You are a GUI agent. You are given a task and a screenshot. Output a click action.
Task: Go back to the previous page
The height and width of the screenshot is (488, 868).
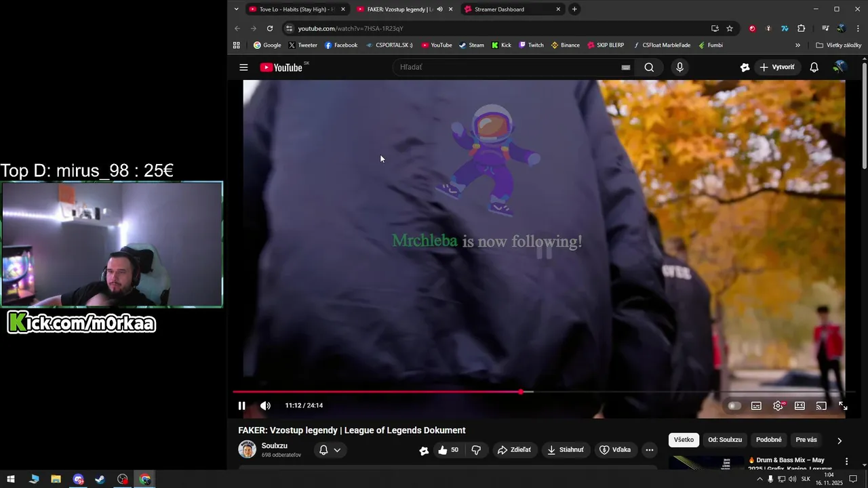click(x=237, y=28)
